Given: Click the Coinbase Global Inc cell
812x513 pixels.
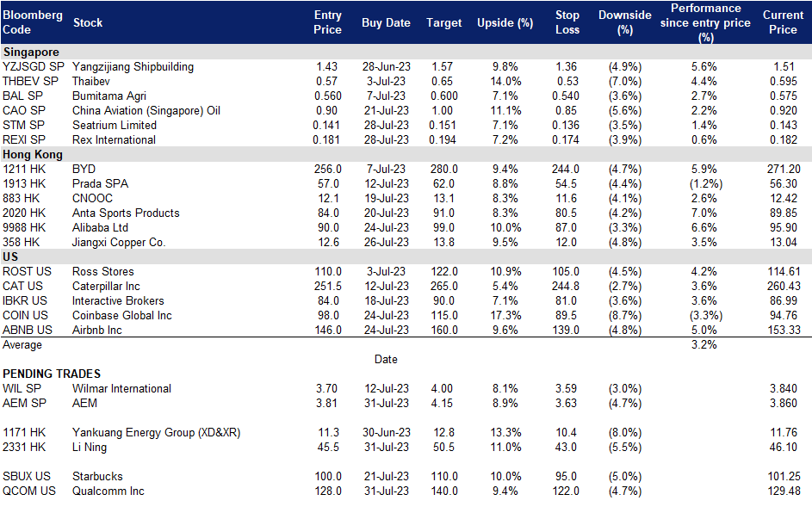Looking at the screenshot, I should 122,315.
